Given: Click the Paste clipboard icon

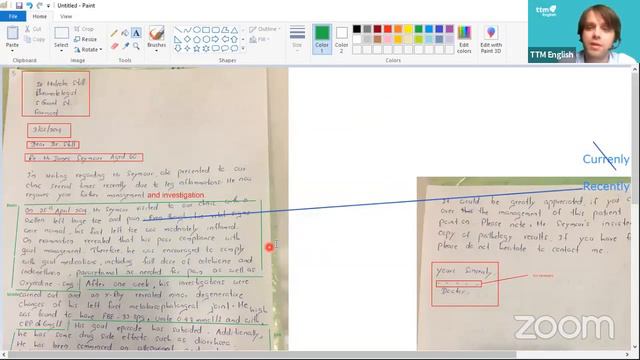Looking at the screenshot, I should pos(12,33).
